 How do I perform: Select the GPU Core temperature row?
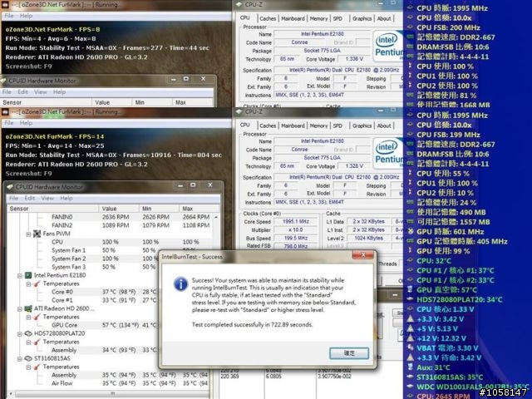coord(83,325)
